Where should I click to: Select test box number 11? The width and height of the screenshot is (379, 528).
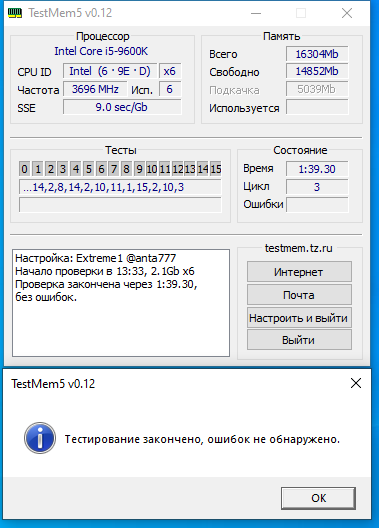tap(165, 169)
